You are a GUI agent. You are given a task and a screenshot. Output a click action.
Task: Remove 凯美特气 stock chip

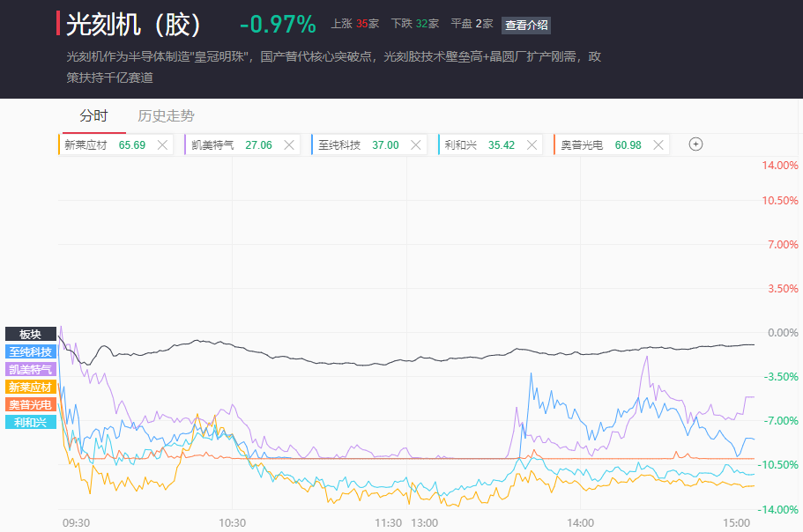(288, 145)
